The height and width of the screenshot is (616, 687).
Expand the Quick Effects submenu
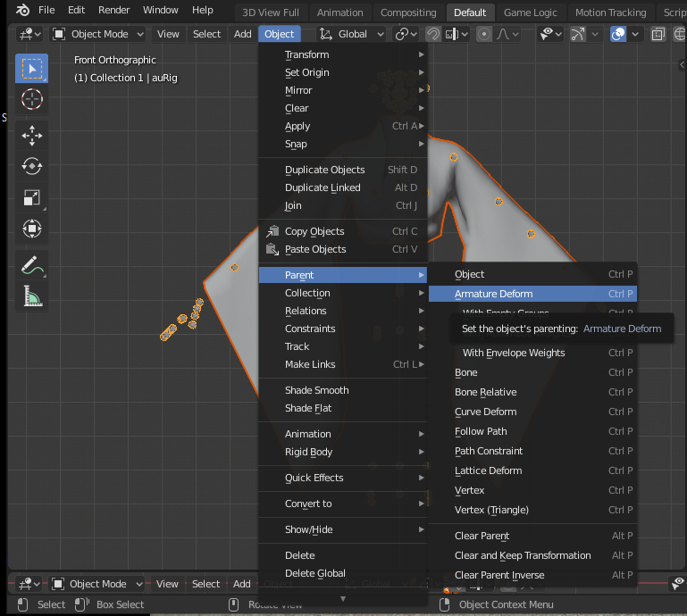click(x=343, y=479)
